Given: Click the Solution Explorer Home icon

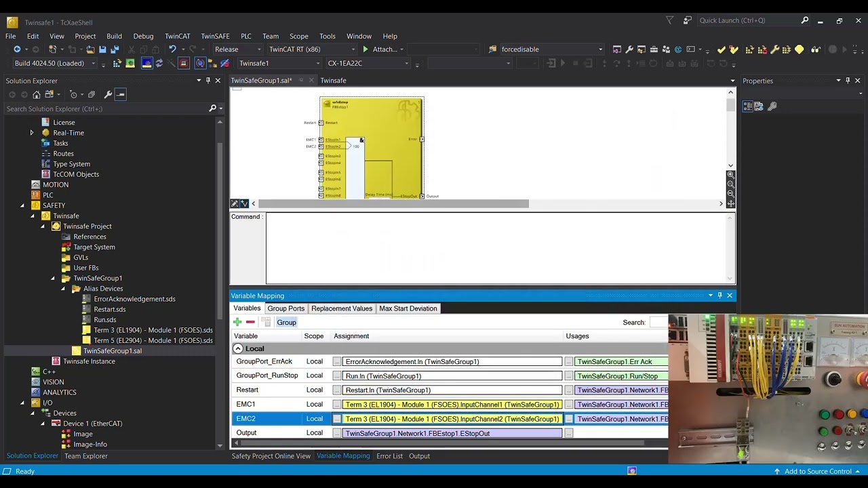Looking at the screenshot, I should (37, 94).
